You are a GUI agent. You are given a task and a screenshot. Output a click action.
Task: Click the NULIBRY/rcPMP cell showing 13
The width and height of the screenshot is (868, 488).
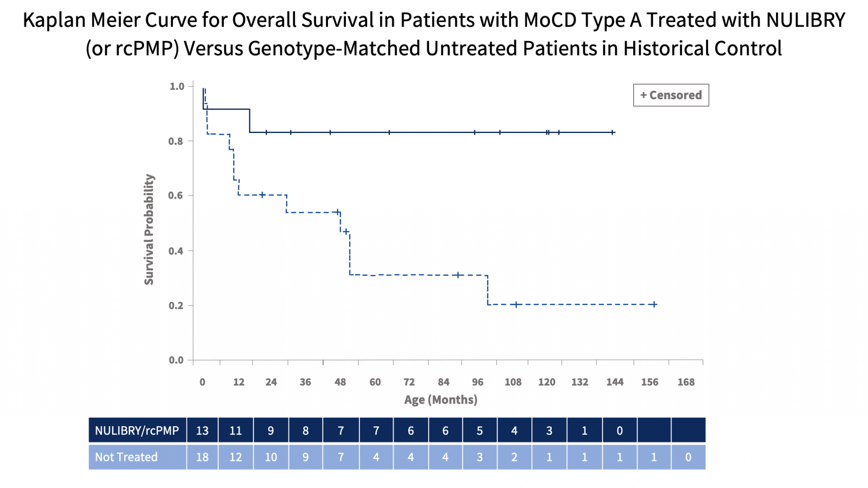pos(202,430)
